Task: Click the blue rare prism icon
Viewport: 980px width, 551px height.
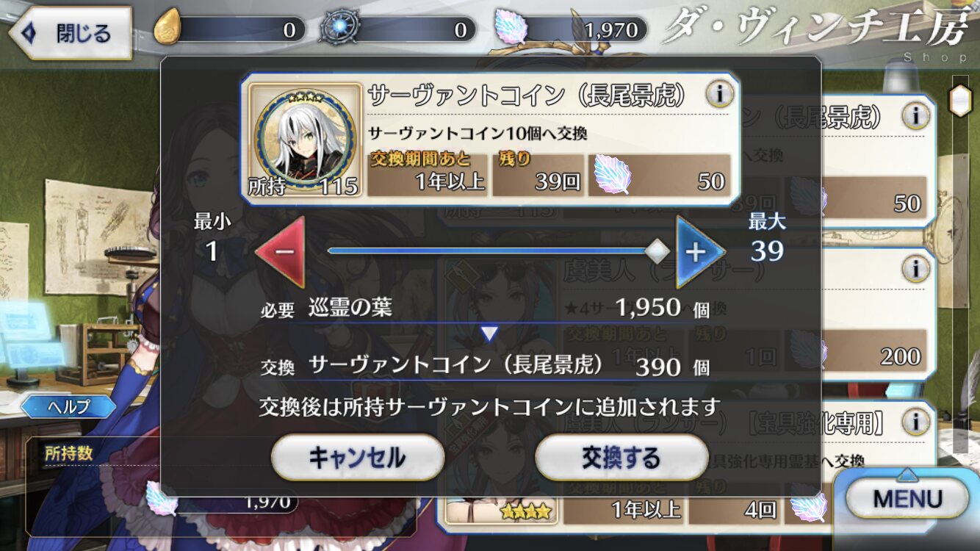Action: [x=341, y=29]
